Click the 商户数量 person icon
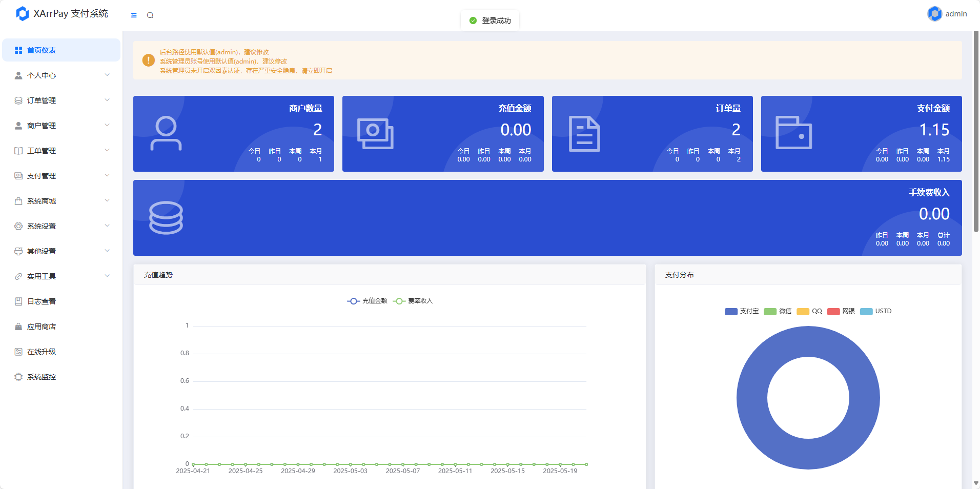980x489 pixels. point(166,134)
